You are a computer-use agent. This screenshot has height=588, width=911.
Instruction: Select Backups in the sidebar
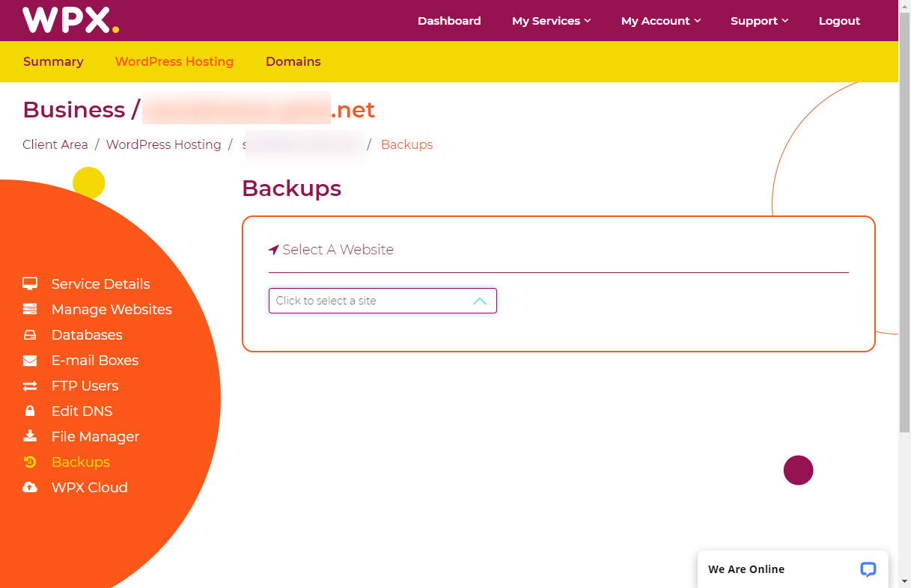81,462
